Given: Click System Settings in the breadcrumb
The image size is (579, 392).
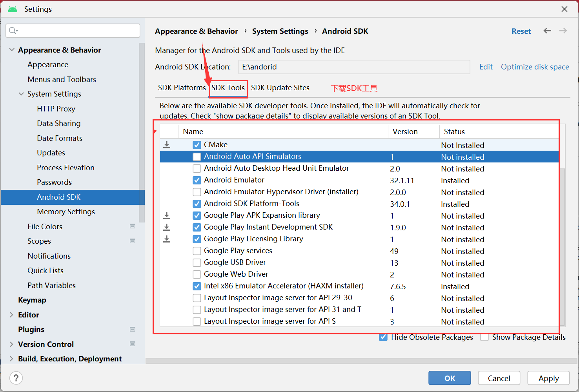Looking at the screenshot, I should pyautogui.click(x=280, y=31).
